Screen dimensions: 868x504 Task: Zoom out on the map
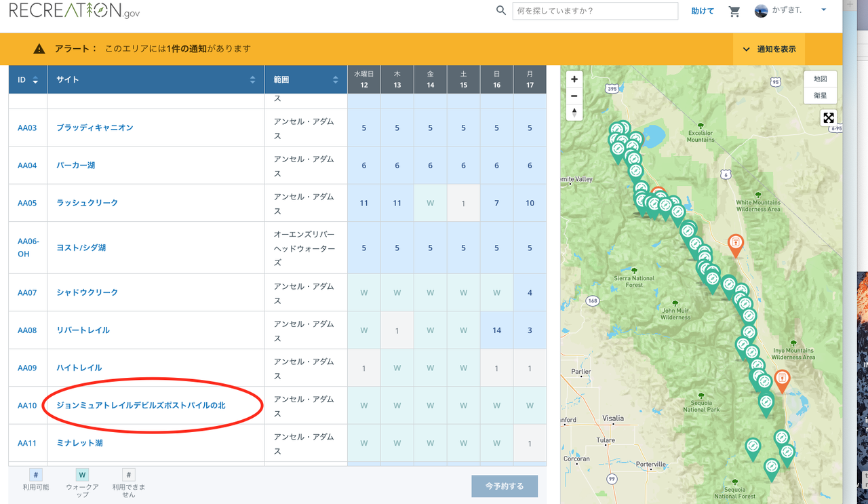[574, 96]
